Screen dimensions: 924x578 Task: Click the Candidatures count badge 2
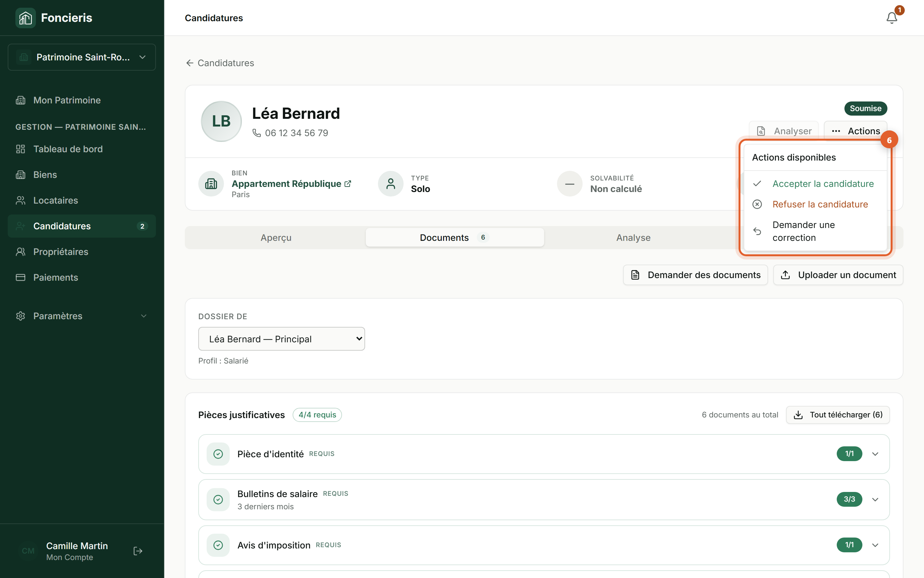[x=142, y=226]
